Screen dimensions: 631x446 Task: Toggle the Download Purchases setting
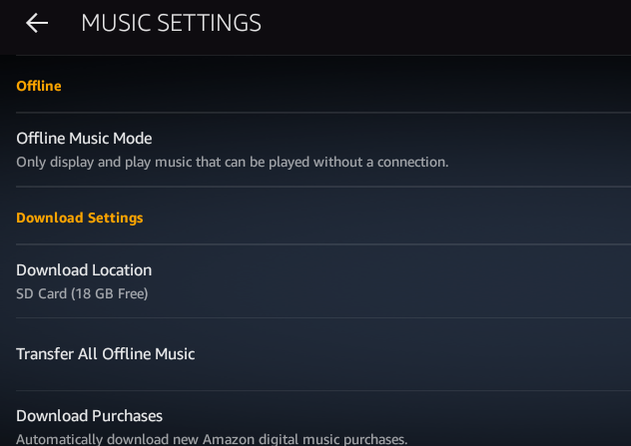point(89,416)
